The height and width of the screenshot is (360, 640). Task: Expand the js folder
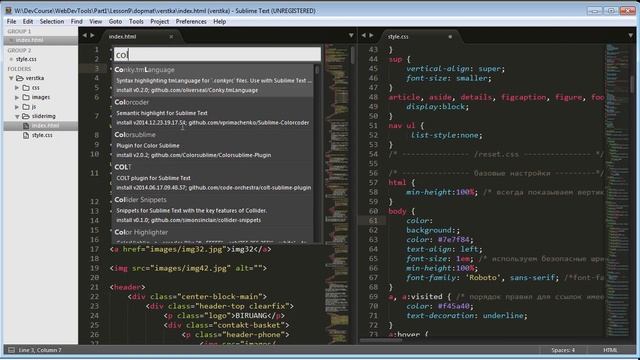(17, 107)
